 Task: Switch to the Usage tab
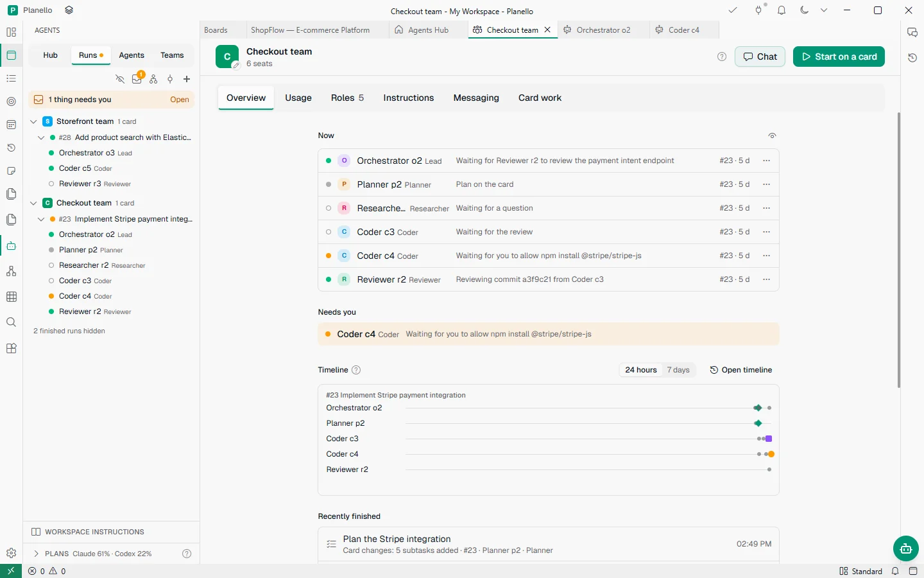click(x=298, y=98)
